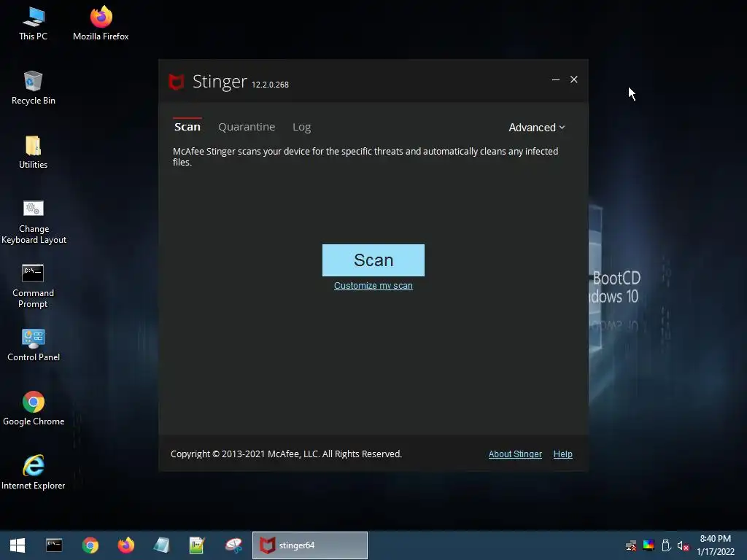Select the This PC desktop icon

pyautogui.click(x=33, y=24)
